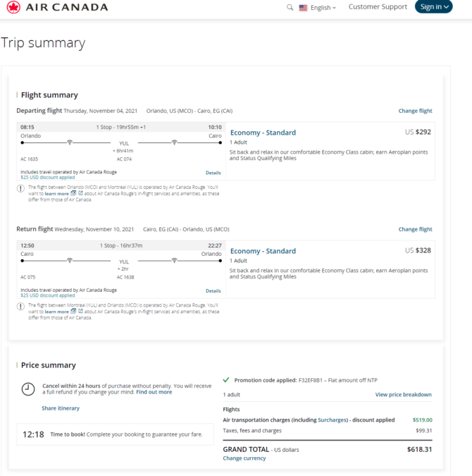Click the green checkmark by promotion code
472x476 pixels.
coord(226,380)
